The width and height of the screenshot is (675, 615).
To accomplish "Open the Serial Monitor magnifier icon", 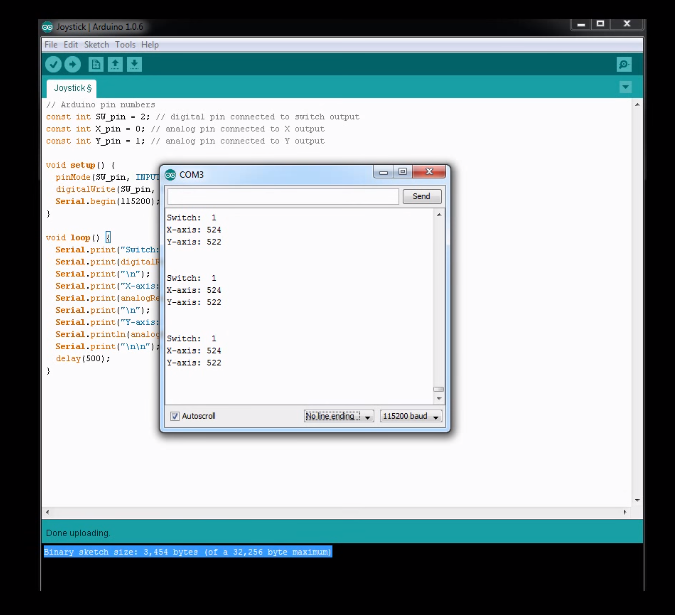I will coord(624,64).
